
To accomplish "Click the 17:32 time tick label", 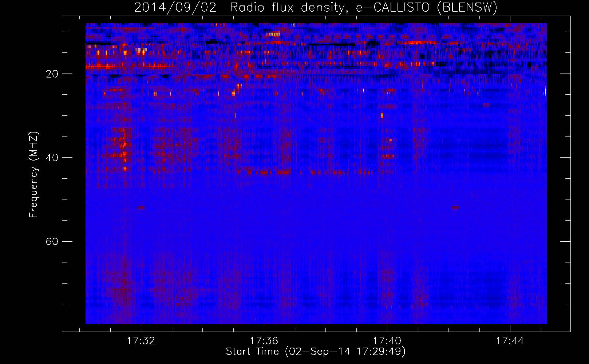I will [141, 341].
